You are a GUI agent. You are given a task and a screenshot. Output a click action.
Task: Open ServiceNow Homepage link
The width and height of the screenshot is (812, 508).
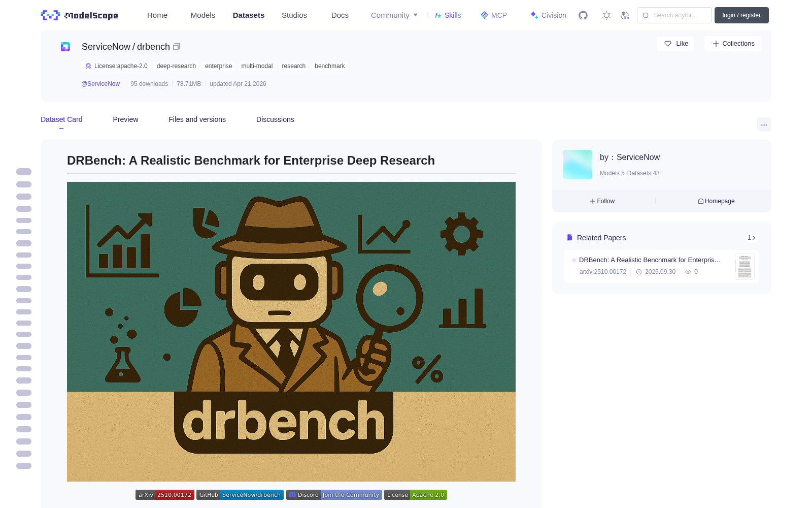click(x=716, y=201)
